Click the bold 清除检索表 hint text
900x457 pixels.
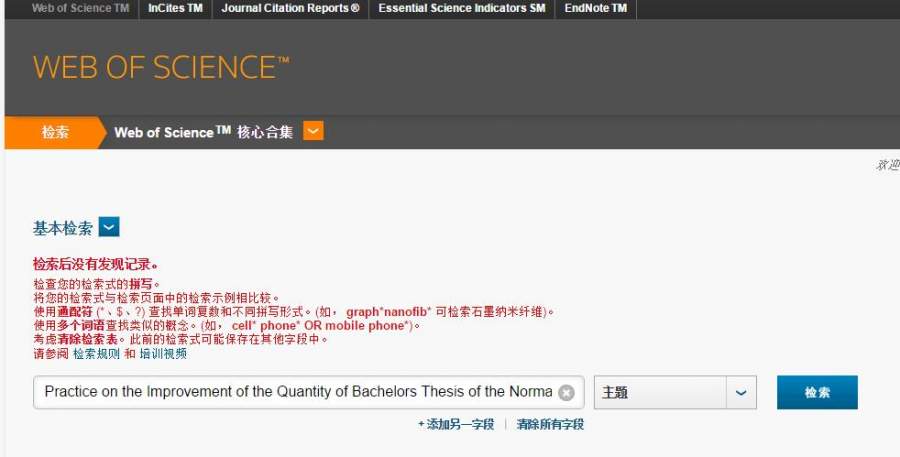coord(87,339)
